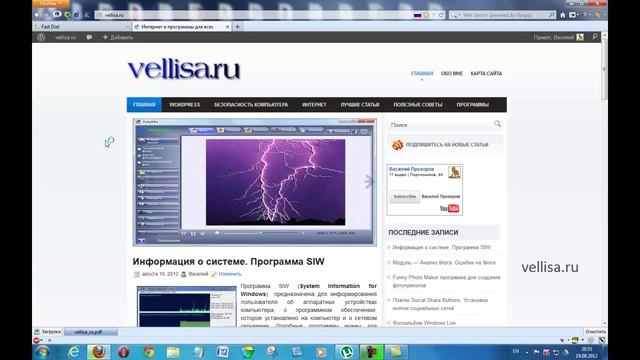Click author link Василий under the title

198,274
